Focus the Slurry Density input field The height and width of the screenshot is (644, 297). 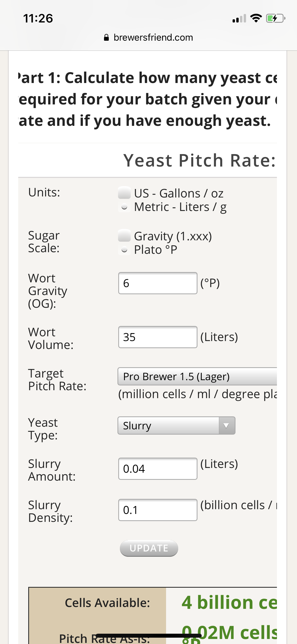158,510
